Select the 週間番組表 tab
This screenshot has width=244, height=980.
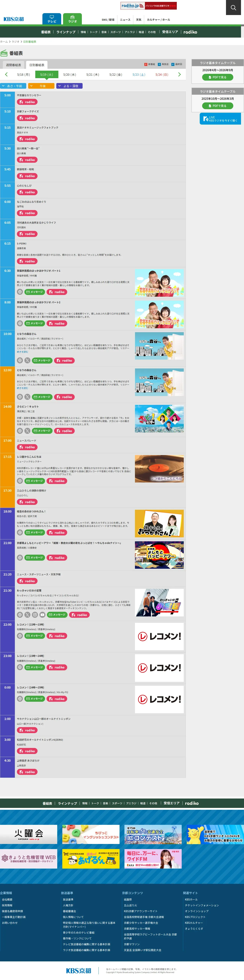[13, 65]
